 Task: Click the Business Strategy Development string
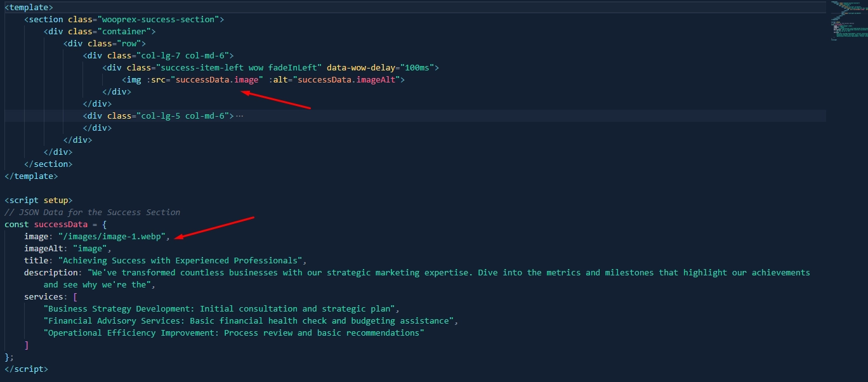(x=220, y=308)
